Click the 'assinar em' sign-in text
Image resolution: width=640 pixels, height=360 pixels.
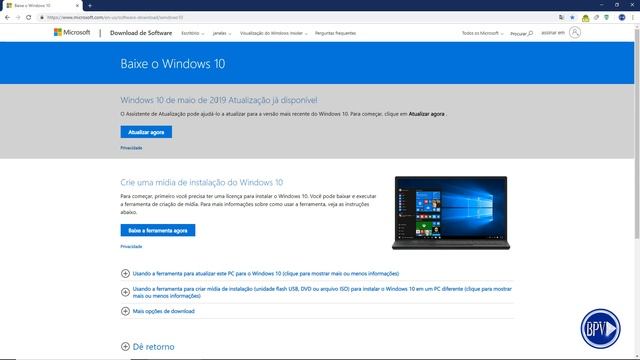pyautogui.click(x=553, y=33)
